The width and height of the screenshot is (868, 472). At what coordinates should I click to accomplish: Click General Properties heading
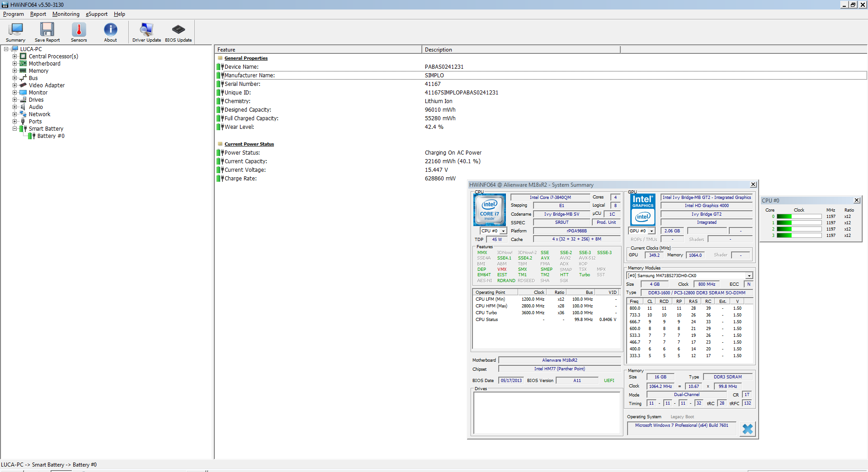[x=246, y=58]
